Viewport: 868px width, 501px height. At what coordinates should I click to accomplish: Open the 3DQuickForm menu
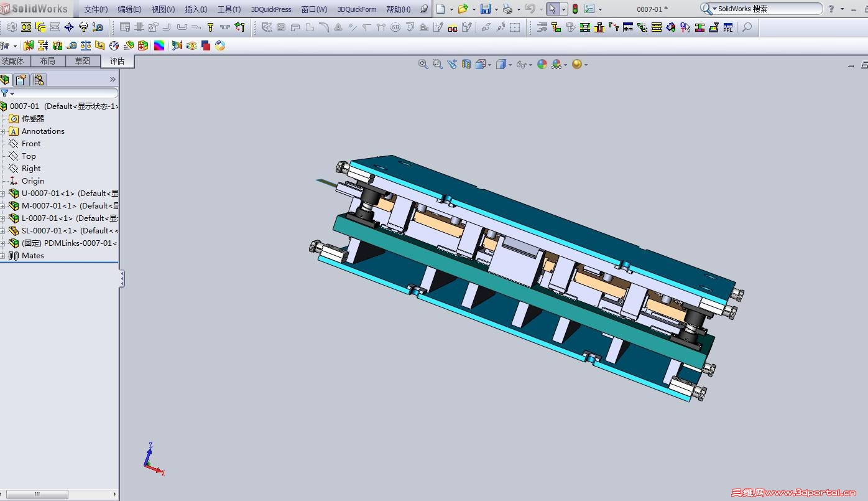coord(357,9)
